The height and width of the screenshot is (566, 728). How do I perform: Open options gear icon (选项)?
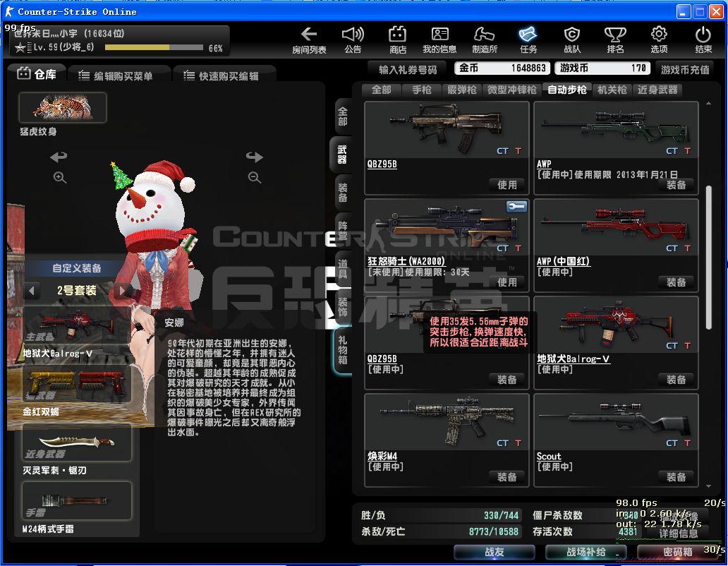[659, 40]
